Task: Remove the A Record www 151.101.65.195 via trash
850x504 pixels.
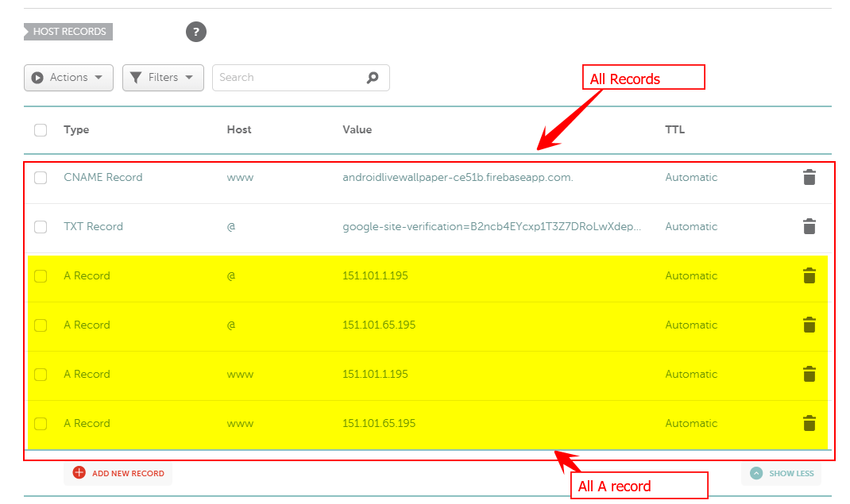Action: pyautogui.click(x=809, y=423)
